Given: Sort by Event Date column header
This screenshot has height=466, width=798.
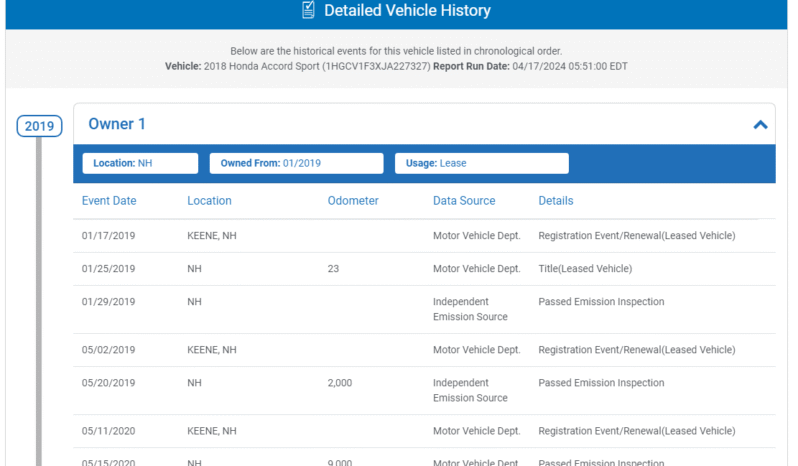Looking at the screenshot, I should tap(109, 201).
